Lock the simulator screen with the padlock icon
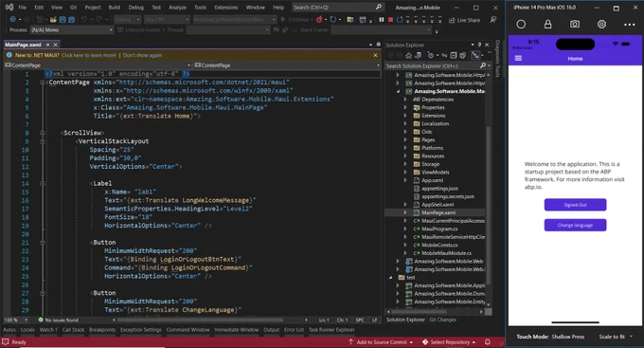Image resolution: width=644 pixels, height=348 pixels. pyautogui.click(x=548, y=25)
